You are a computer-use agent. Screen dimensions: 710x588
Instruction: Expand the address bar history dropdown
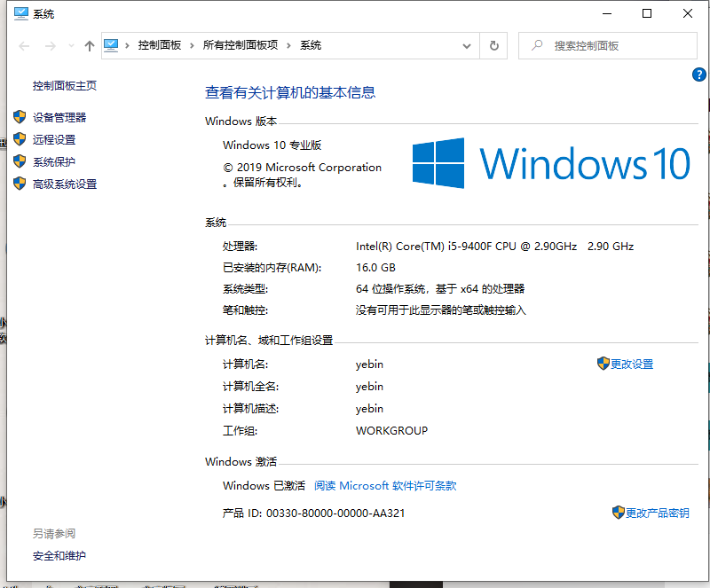(468, 45)
